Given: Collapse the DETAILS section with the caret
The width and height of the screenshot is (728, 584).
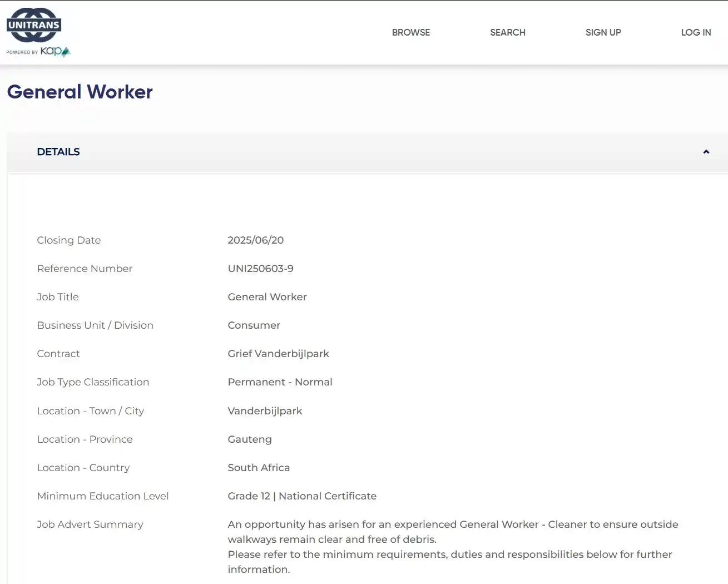Looking at the screenshot, I should click(x=706, y=152).
